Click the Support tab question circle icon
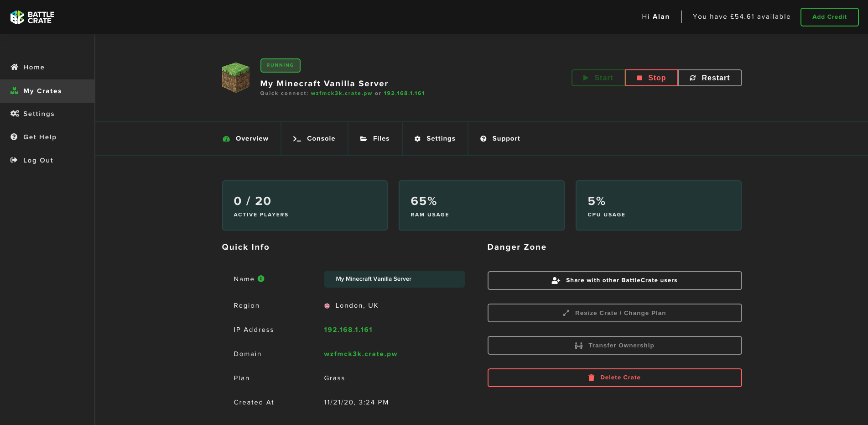This screenshot has height=425, width=868. [483, 139]
